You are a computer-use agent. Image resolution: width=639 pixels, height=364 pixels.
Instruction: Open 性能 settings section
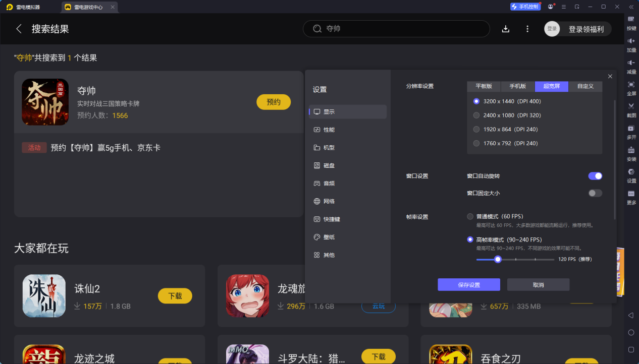coord(348,130)
